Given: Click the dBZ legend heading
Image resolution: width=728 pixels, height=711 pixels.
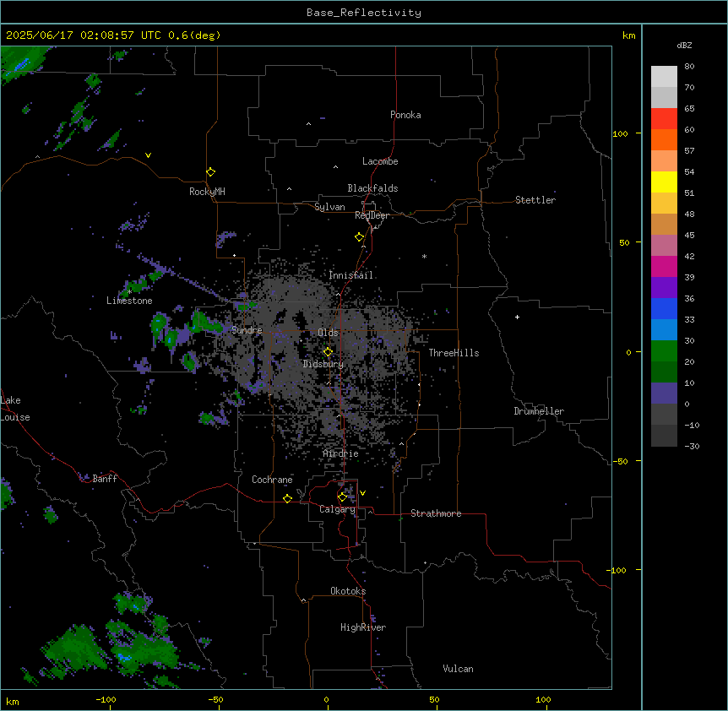Looking at the screenshot, I should (684, 45).
